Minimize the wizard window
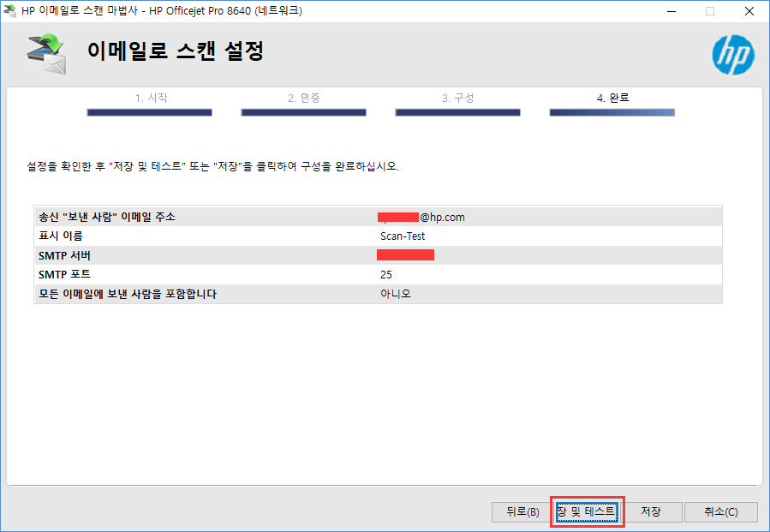 click(x=672, y=11)
